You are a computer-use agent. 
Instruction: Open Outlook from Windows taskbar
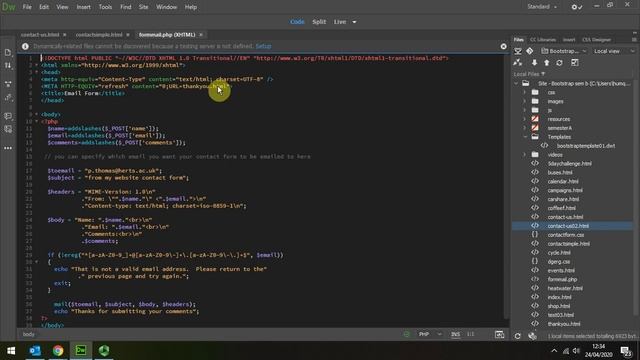pos(35,351)
